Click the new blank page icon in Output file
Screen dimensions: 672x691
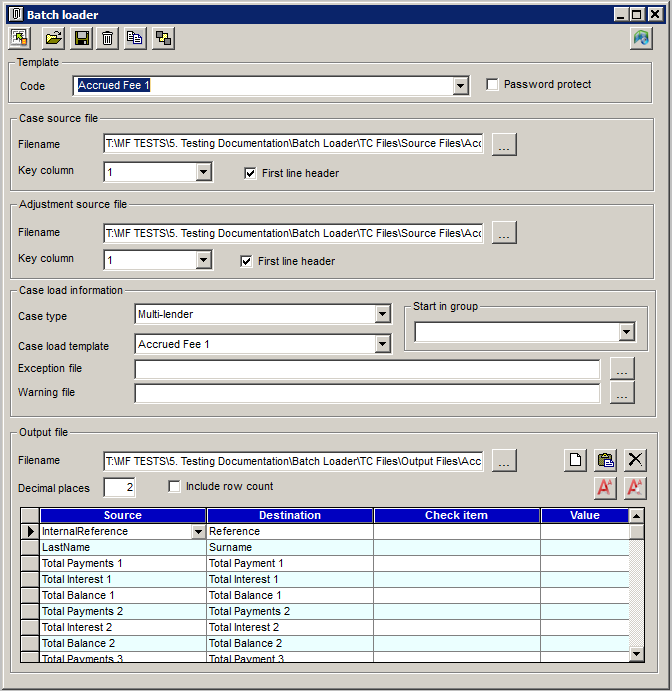click(575, 460)
